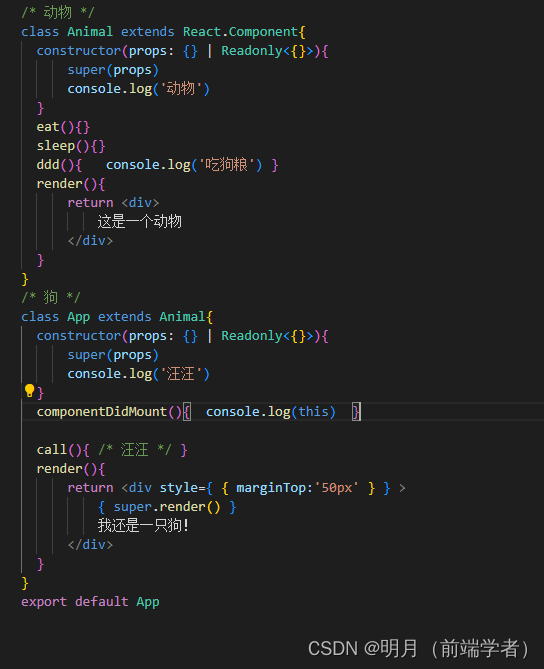The height and width of the screenshot is (669, 544).
Task: Select 'Animal' in class Animal declaration
Action: coord(90,32)
